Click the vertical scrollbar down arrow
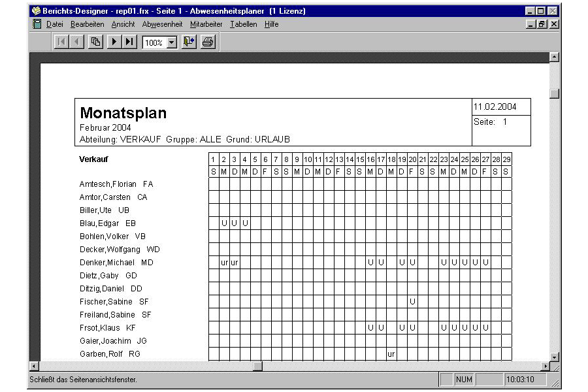This screenshot has height=392, width=588. click(554, 357)
